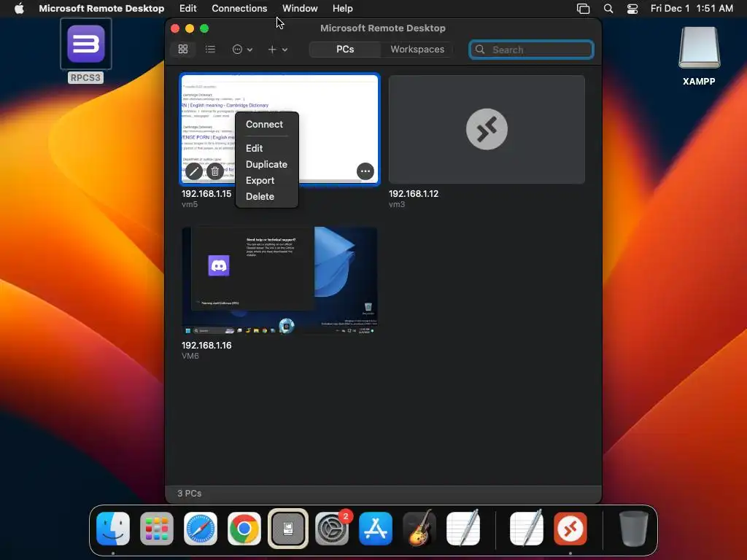
Task: Click the window switcher icon in menu bar
Action: [583, 9]
